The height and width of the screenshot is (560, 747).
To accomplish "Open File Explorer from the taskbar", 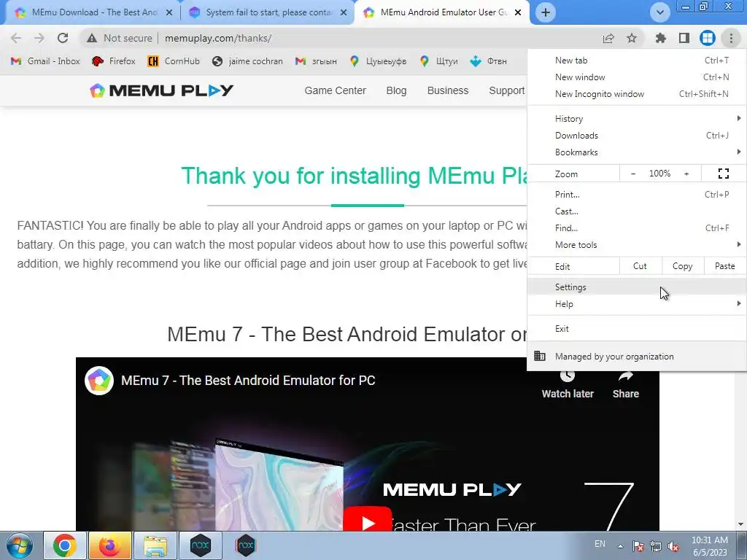I will (155, 545).
